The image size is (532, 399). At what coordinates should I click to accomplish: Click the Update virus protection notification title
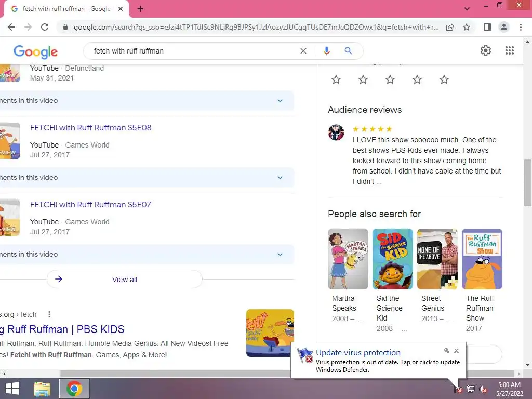click(x=358, y=353)
